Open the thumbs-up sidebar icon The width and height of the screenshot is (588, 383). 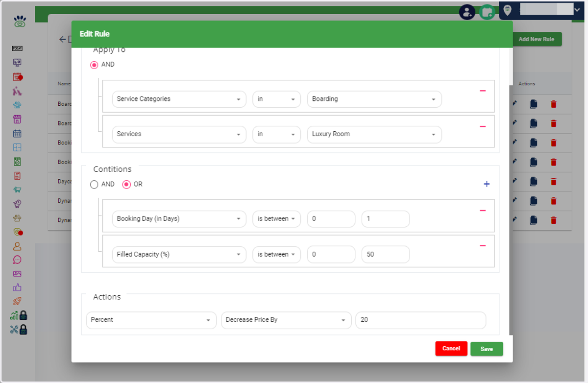point(17,288)
